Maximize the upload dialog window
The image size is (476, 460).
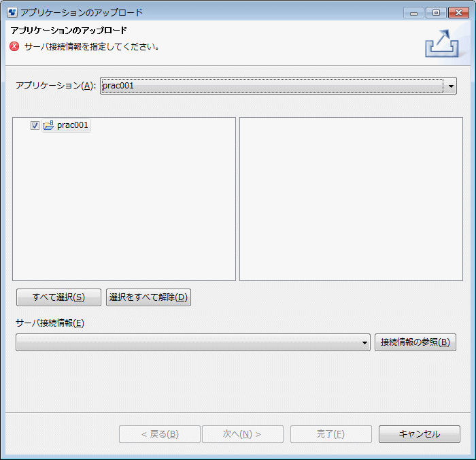tap(436, 12)
